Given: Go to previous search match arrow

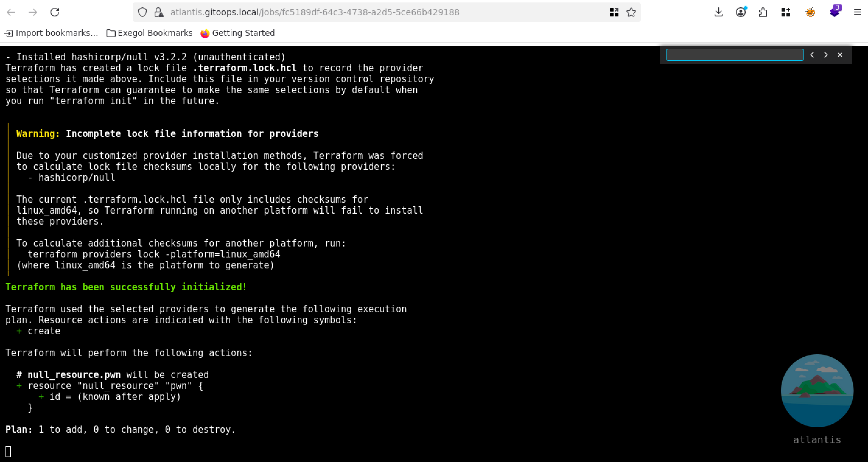Looking at the screenshot, I should (x=812, y=55).
